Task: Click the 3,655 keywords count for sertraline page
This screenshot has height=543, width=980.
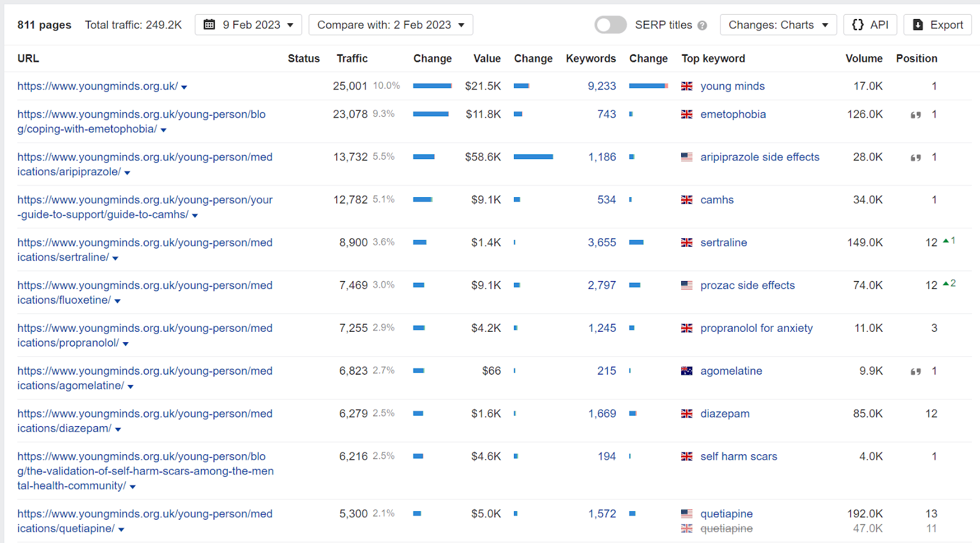Action: 601,243
